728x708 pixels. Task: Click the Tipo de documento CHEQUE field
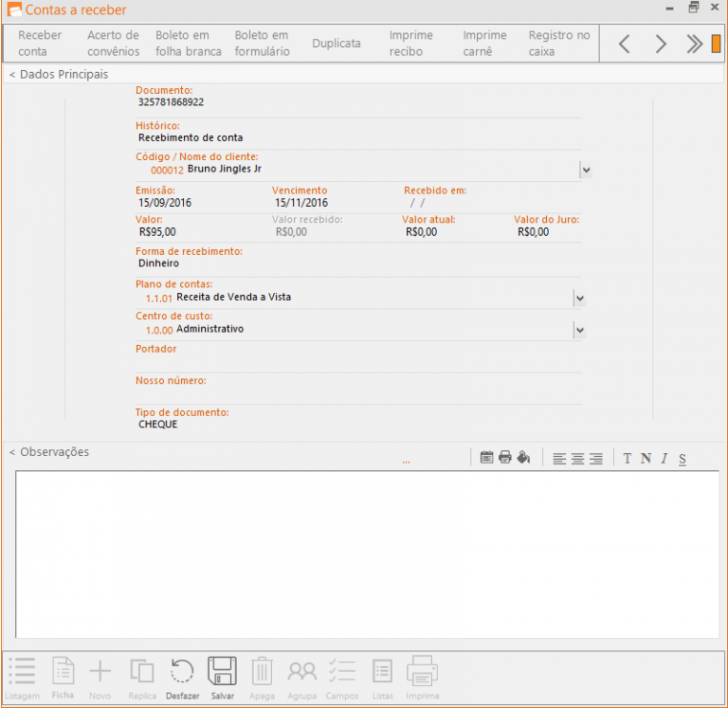click(x=358, y=425)
